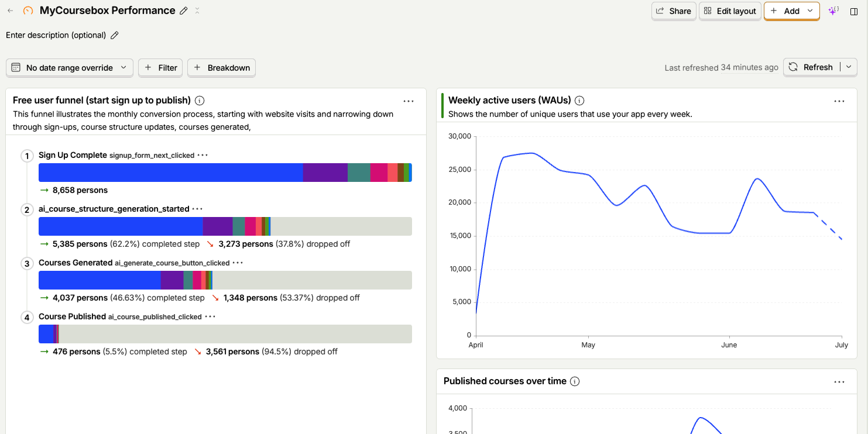Viewport: 868px width, 434px height.
Task: Show info tooltip for Weekly active users
Action: point(580,101)
